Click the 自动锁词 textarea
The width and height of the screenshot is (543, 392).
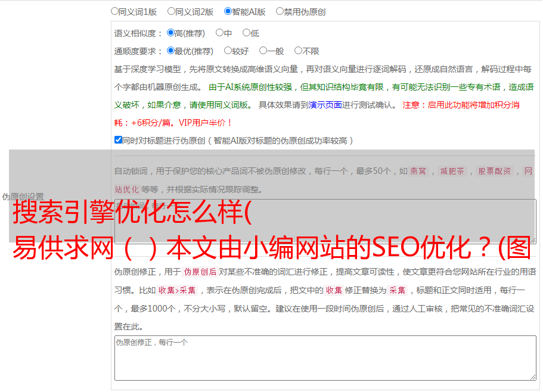click(325, 222)
